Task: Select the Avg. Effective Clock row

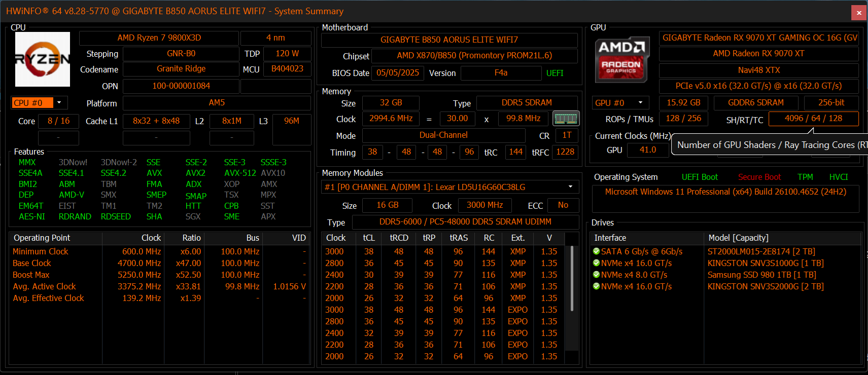Action: point(159,298)
